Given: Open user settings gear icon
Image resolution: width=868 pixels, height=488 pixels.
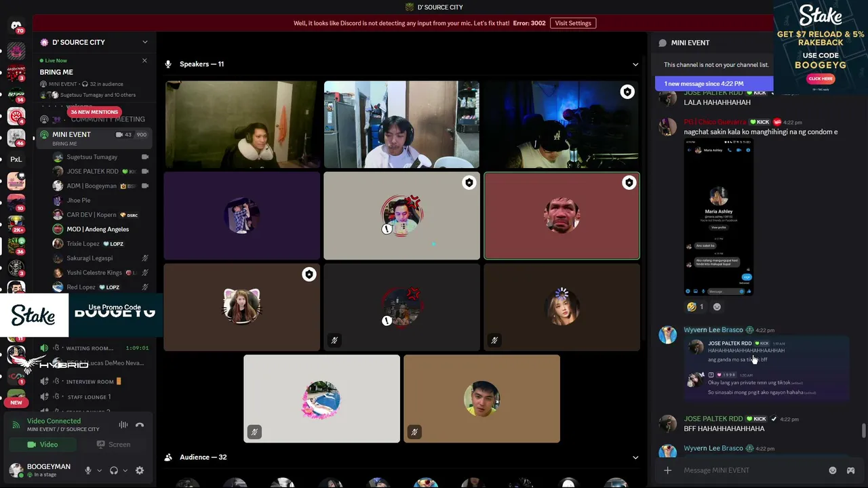Looking at the screenshot, I should [x=140, y=470].
